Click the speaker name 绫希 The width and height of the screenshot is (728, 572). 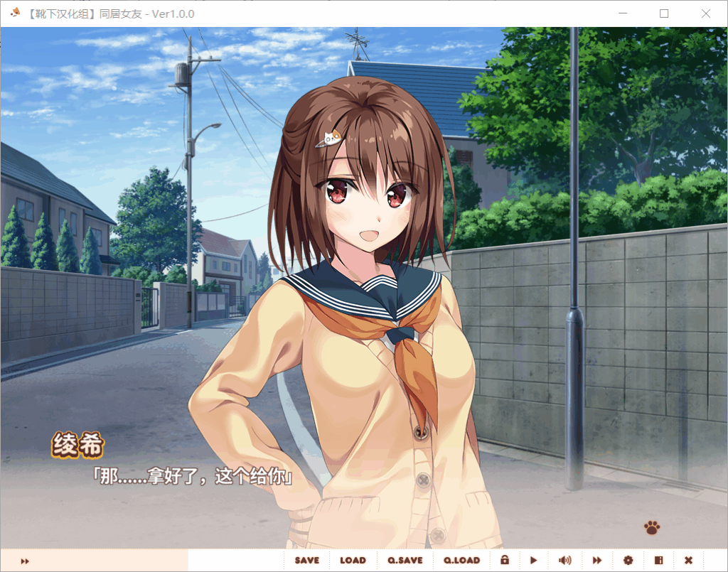(77, 445)
